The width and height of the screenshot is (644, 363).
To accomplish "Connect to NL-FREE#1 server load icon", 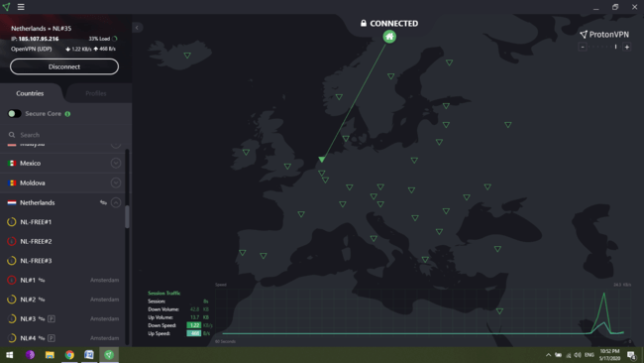I will (x=12, y=222).
